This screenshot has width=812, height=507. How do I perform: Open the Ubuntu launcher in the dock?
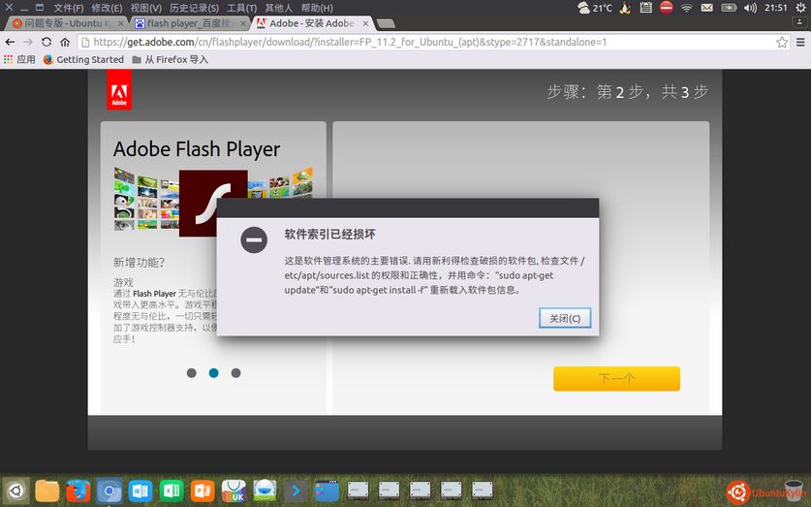click(16, 491)
